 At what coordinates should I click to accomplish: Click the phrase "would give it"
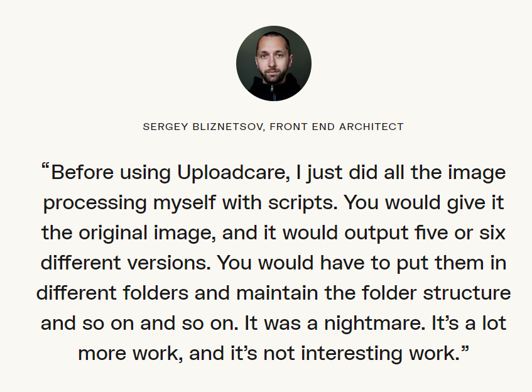(x=444, y=204)
